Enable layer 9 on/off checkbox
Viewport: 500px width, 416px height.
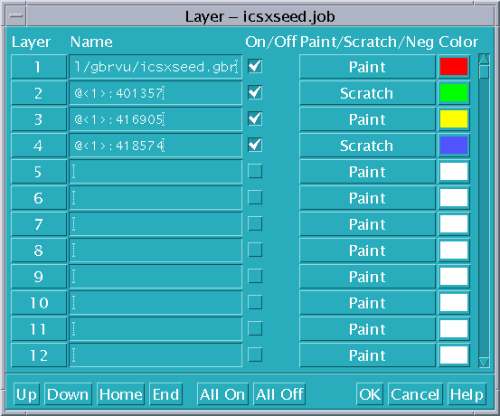coord(255,276)
